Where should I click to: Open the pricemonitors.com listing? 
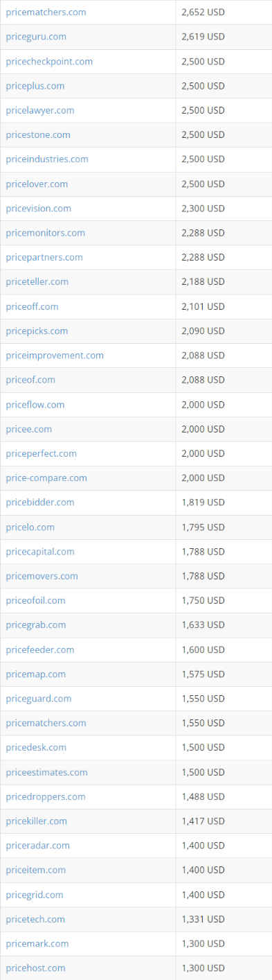[x=46, y=233]
